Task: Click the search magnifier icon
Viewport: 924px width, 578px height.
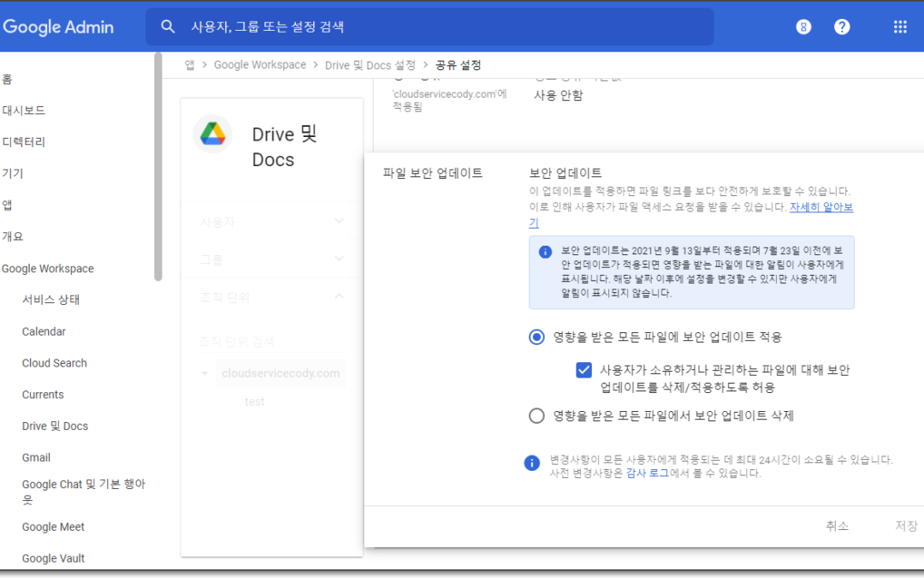Action: coord(168,27)
